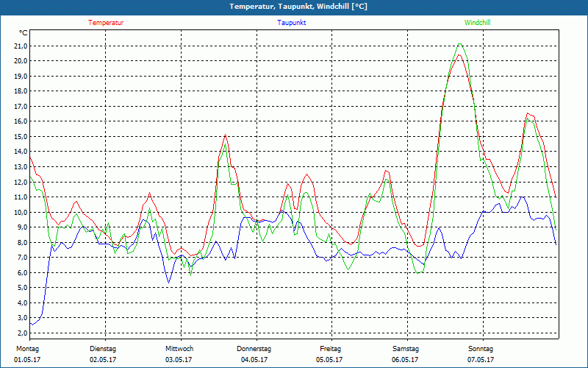Click the 19,0 y-axis value

click(x=21, y=77)
